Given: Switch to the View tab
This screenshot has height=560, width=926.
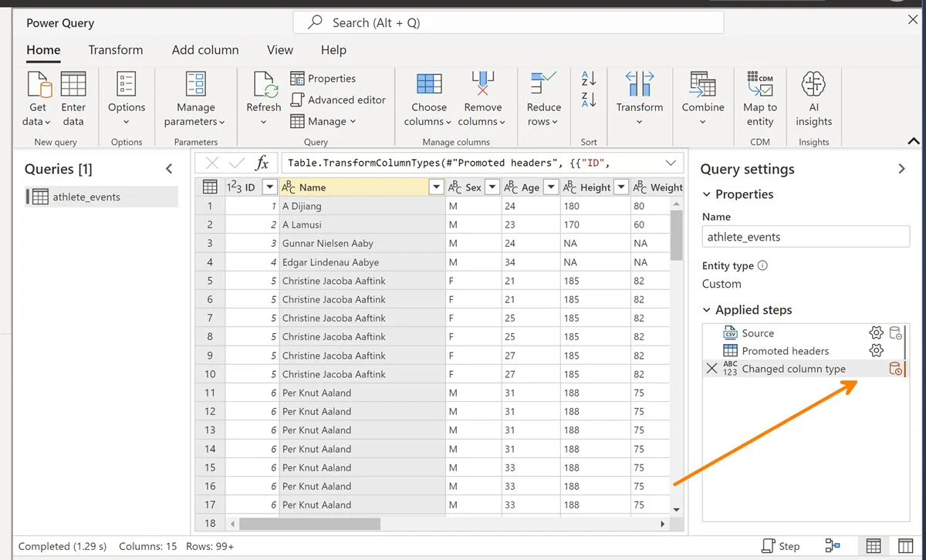Looking at the screenshot, I should [x=280, y=50].
